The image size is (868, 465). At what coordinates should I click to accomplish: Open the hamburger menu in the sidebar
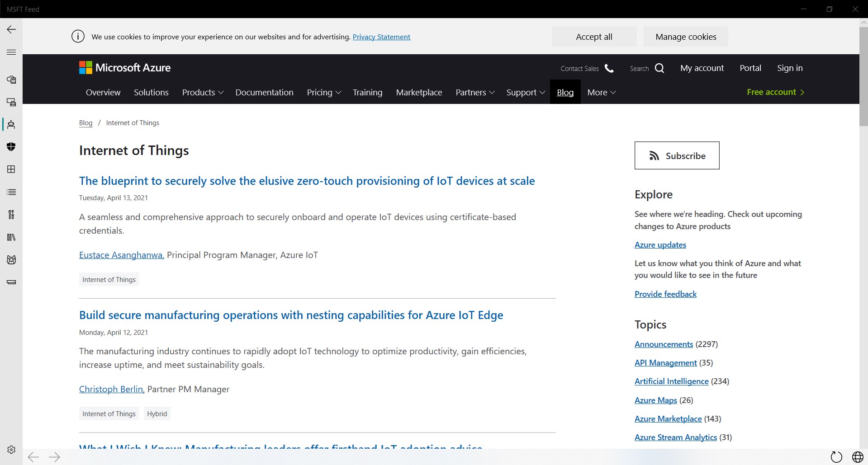coord(11,52)
